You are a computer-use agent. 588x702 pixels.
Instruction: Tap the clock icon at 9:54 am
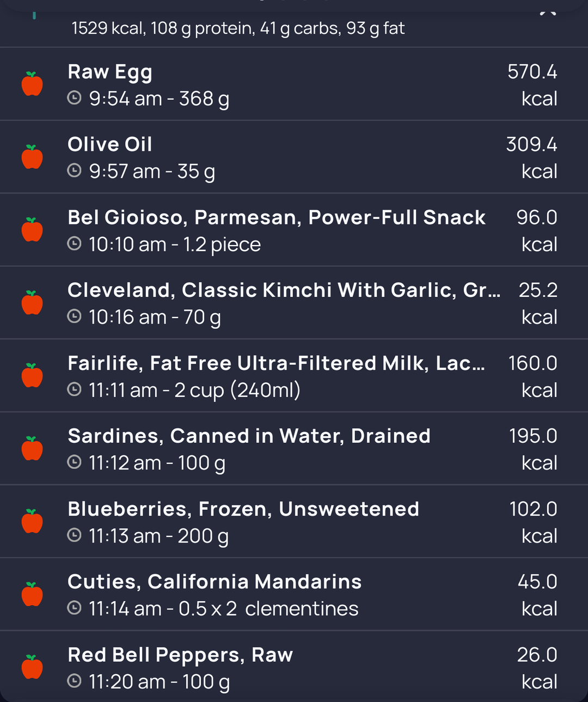tap(74, 98)
